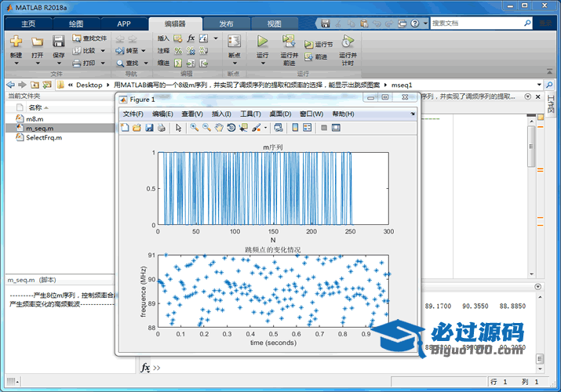Click the Link Plot icon in Figure 1
Viewport: 561px width, 392px height.
pos(279,128)
